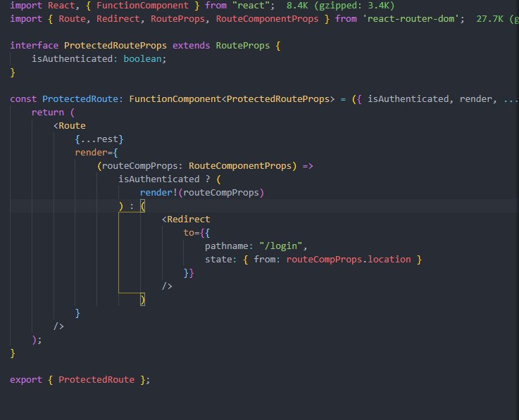Click the 'to={{' attribute
The height and width of the screenshot is (420, 519).
[196, 233]
